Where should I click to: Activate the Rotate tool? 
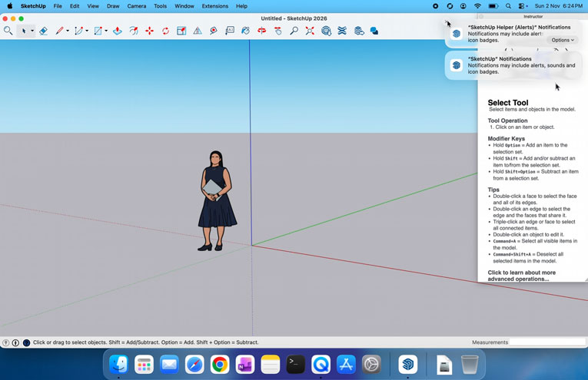[x=165, y=31]
